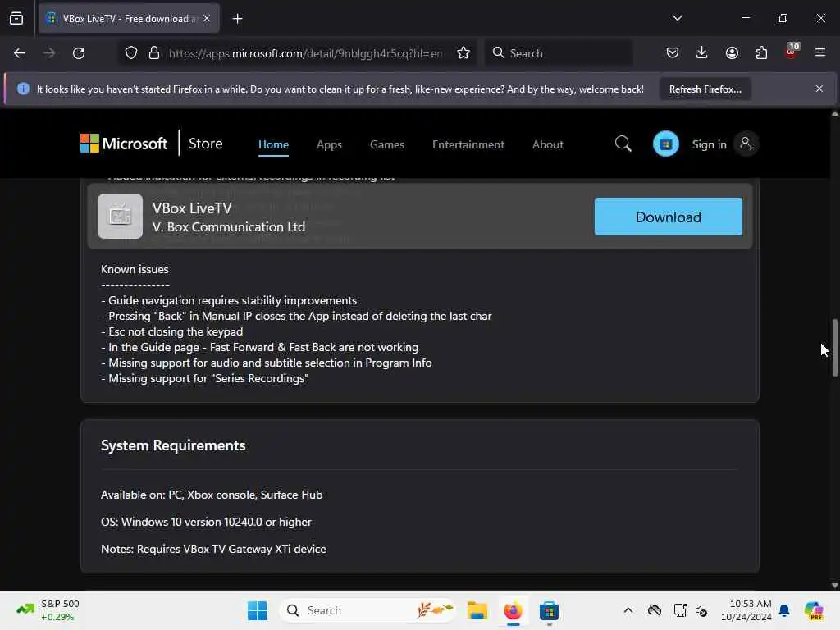Open the Firefox hamburger menu
Screen dimensions: 840x630
(820, 53)
